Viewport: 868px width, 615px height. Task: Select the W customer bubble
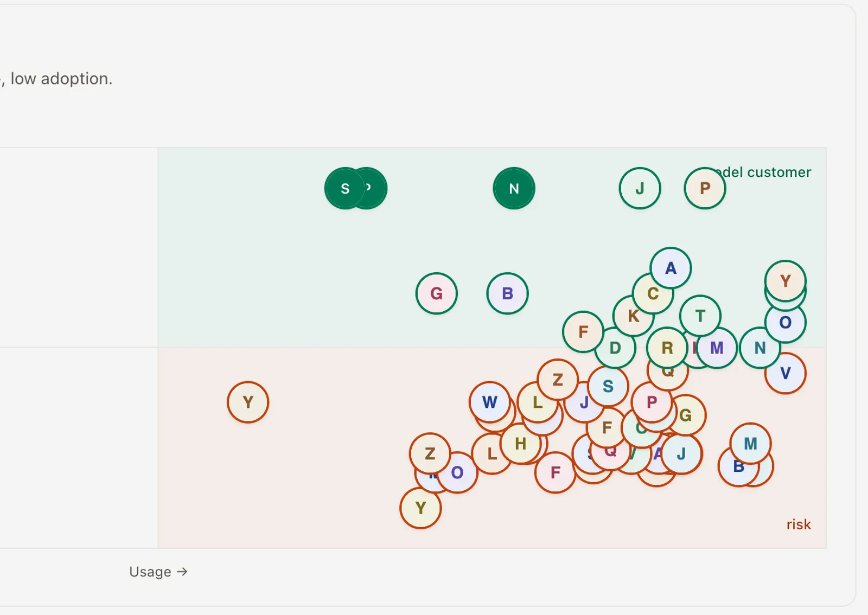point(490,402)
